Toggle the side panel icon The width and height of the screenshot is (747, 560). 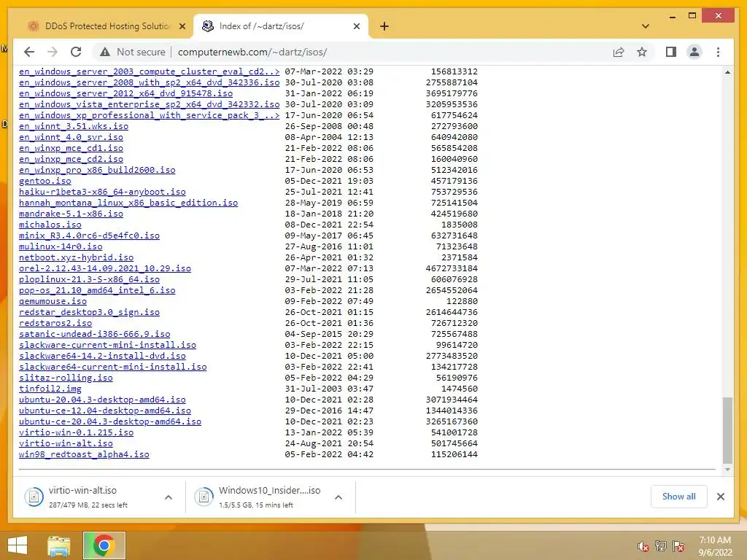pyautogui.click(x=671, y=52)
